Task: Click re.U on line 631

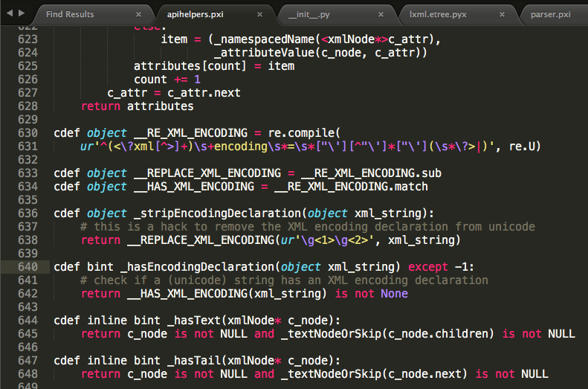Action: [522, 147]
